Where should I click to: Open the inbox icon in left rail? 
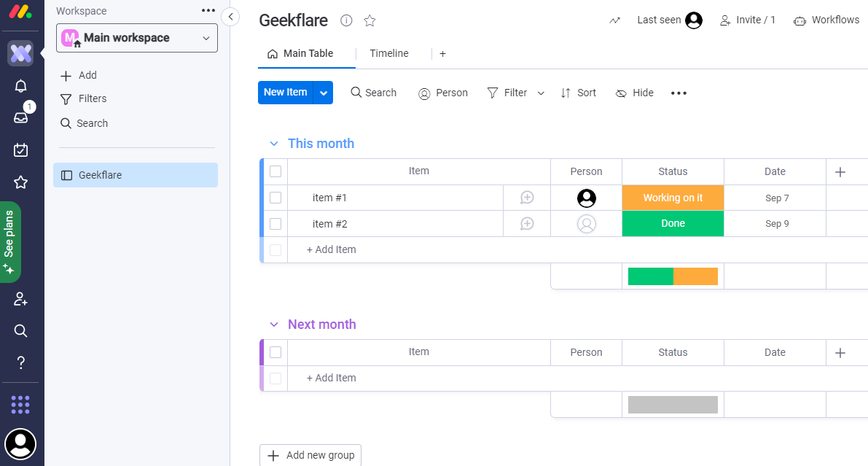20,117
